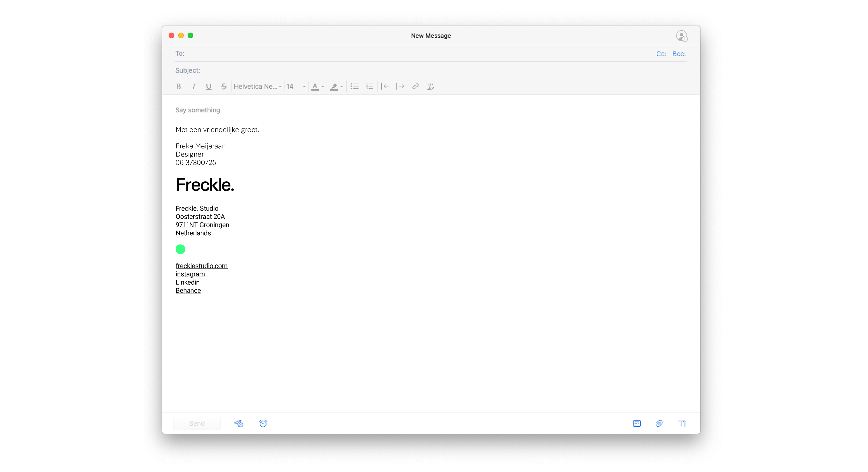
Task: Show the Cc field
Action: coord(661,54)
